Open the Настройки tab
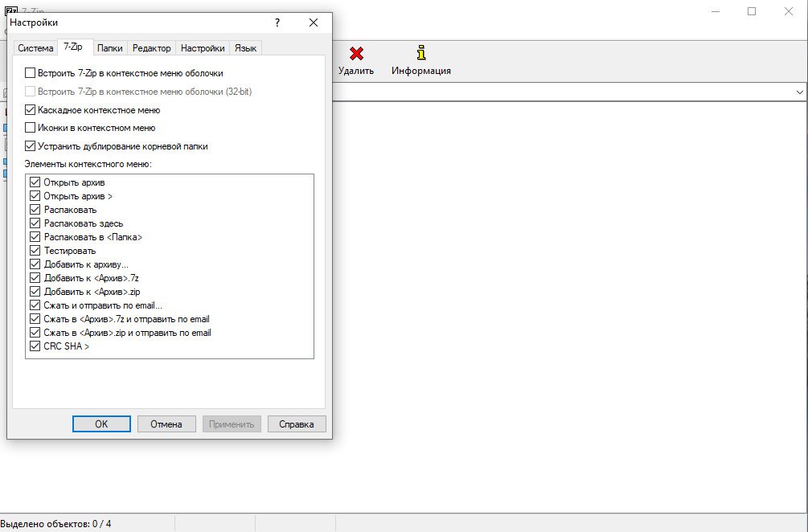808x532 pixels. tap(203, 48)
